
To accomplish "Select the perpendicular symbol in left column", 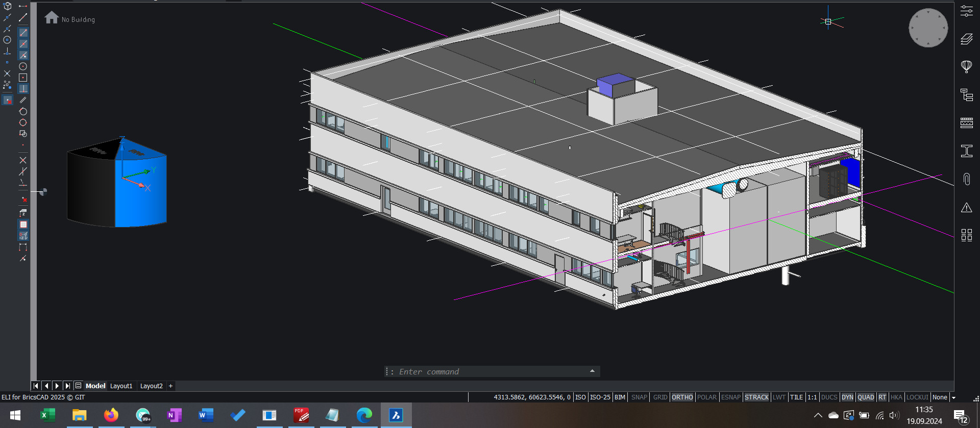I will (x=7, y=51).
